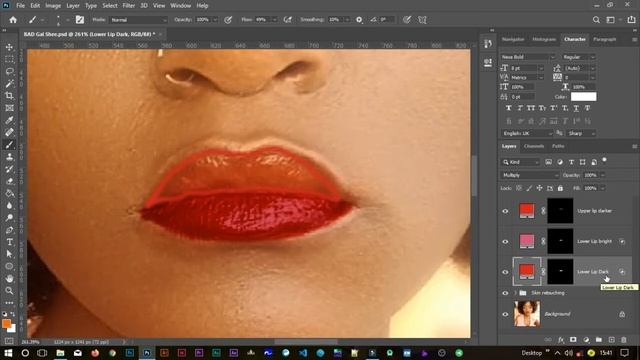This screenshot has width=640, height=360.
Task: Select the Crop tool
Action: [x=9, y=96]
